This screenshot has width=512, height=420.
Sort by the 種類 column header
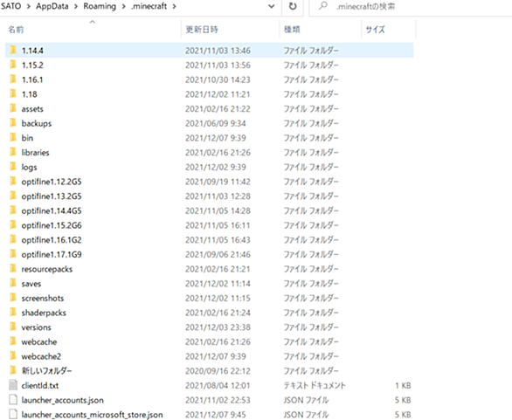pyautogui.click(x=292, y=30)
